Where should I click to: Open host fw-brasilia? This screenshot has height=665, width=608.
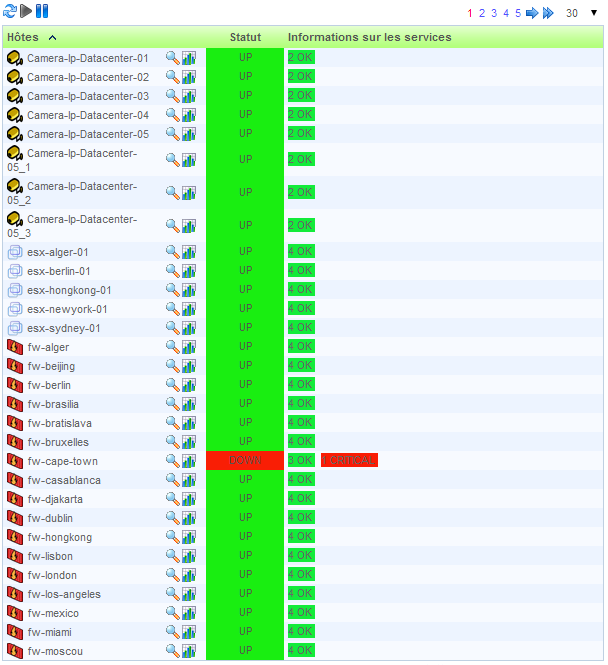(x=53, y=404)
